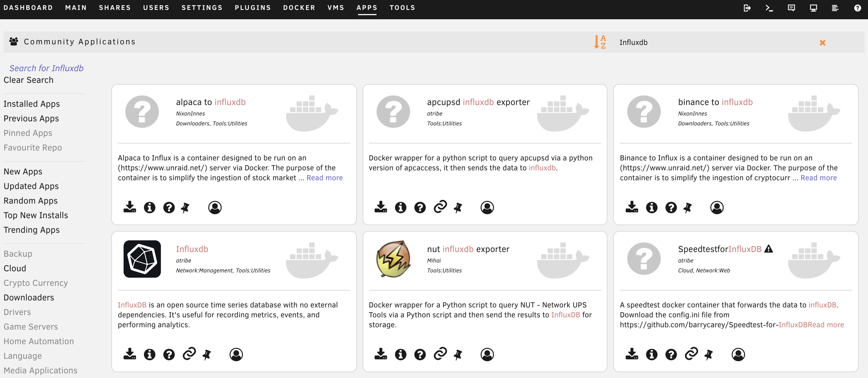868x378 pixels.
Task: Clear the search box with orange X
Action: tap(822, 43)
